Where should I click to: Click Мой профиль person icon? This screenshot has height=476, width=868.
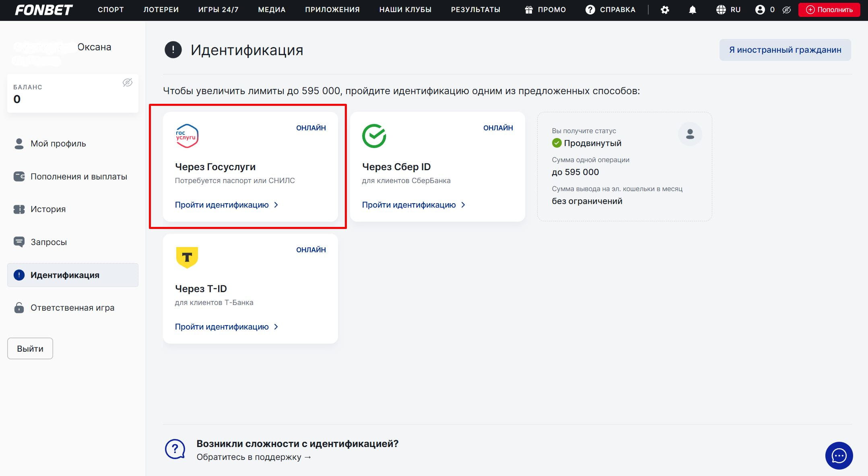[x=19, y=144]
